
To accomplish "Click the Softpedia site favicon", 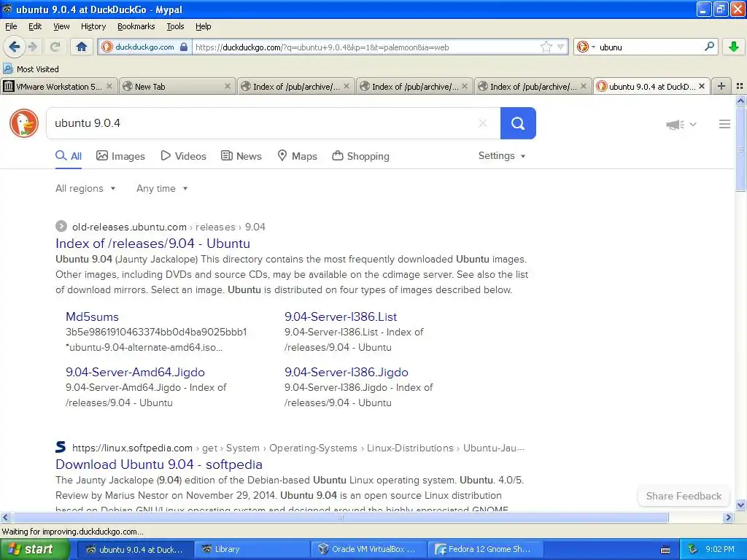I will (x=61, y=447).
